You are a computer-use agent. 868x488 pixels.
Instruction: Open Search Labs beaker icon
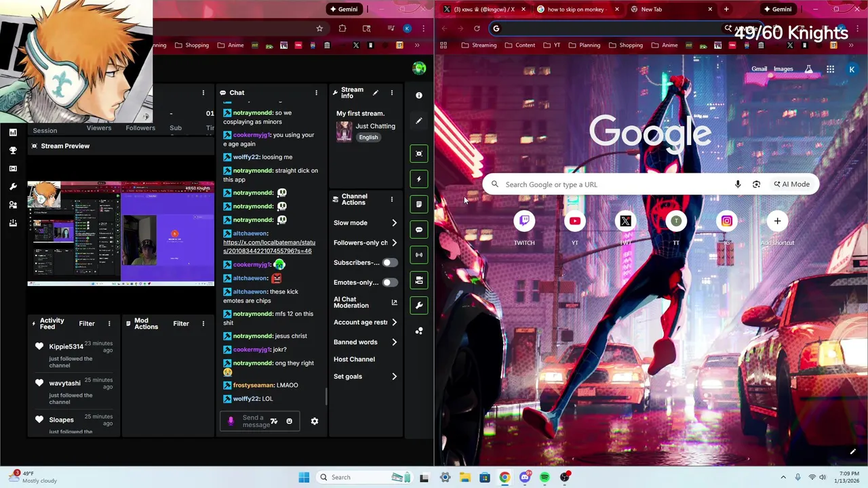pyautogui.click(x=808, y=69)
